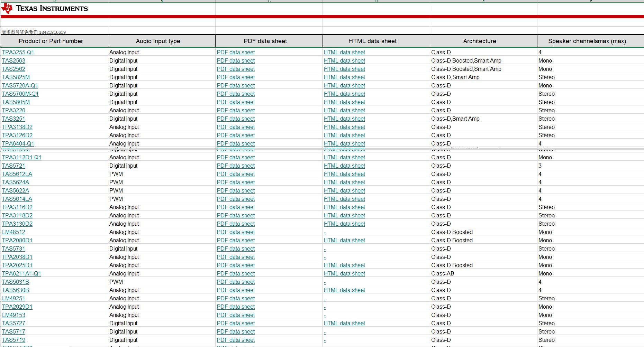Select the Audio input type header cell

click(x=158, y=41)
